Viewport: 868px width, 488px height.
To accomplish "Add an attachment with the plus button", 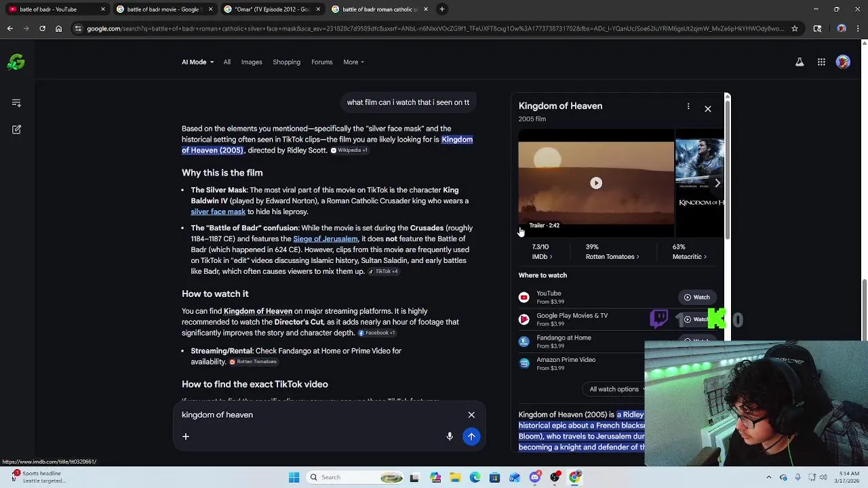I will click(x=185, y=436).
